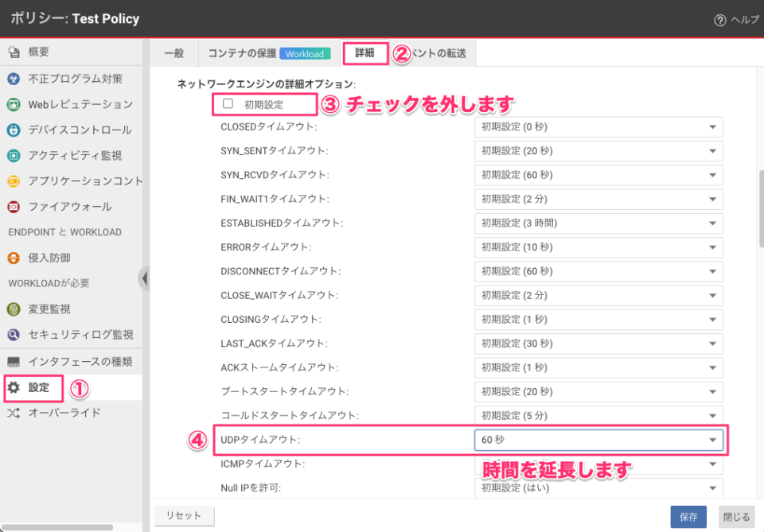The width and height of the screenshot is (764, 532).
Task: Click the 設定 gear icon
Action: pyautogui.click(x=14, y=387)
